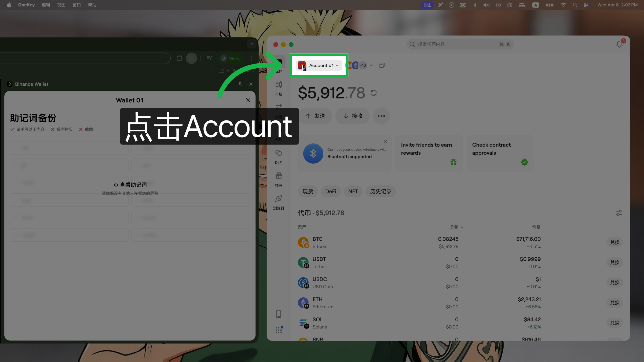644x362 pixels.
Task: Click the 接收 receive button
Action: coord(353,116)
